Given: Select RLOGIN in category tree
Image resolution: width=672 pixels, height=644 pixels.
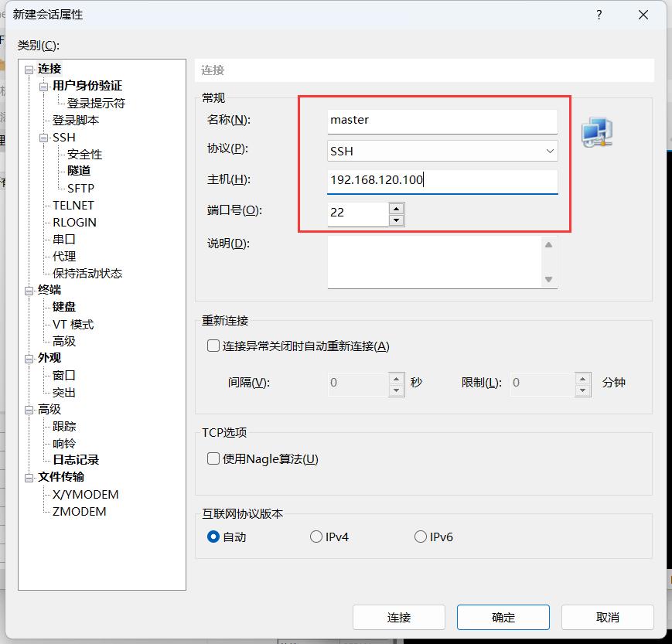Looking at the screenshot, I should point(74,223).
